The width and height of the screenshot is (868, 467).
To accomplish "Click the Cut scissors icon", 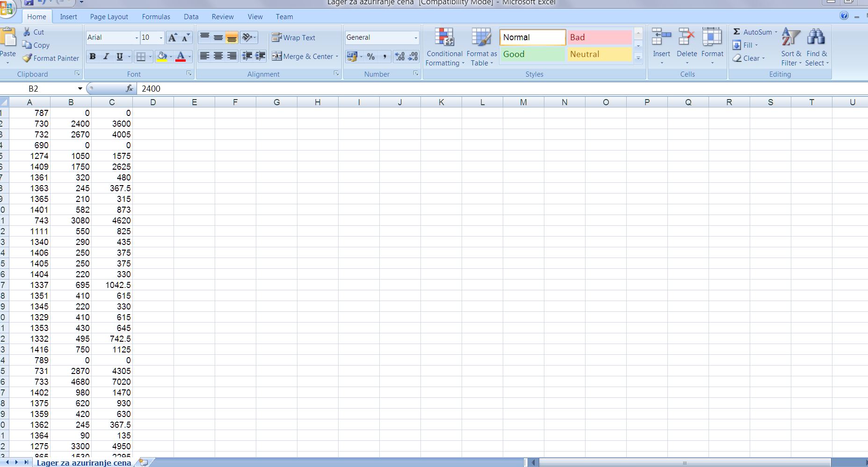I will [x=27, y=32].
